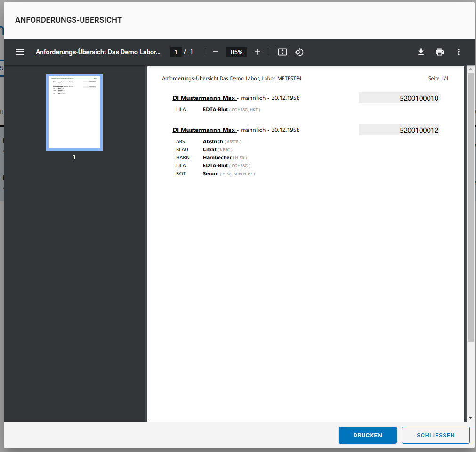The height and width of the screenshot is (452, 476).
Task: Select page 1 thumbnail in sidebar
Action: [74, 112]
